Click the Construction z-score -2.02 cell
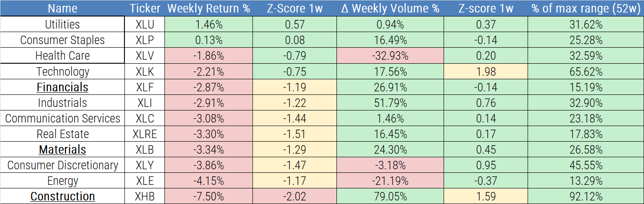The height and width of the screenshot is (204, 644). point(295,196)
